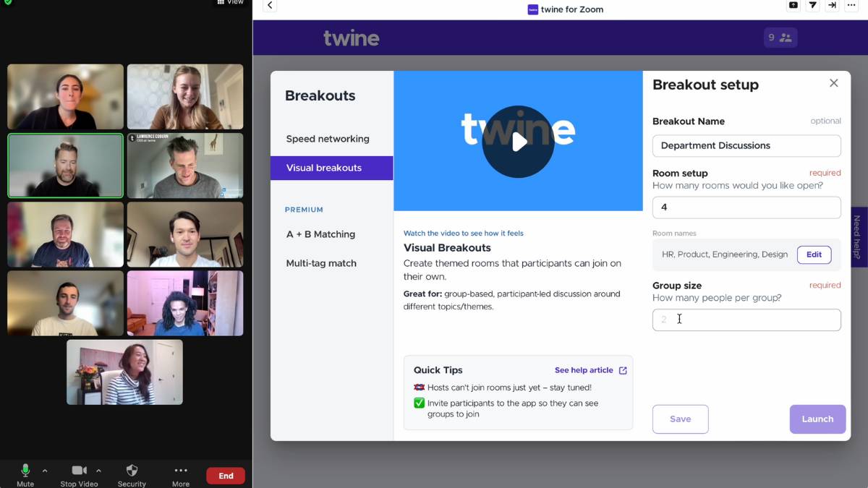Click the microphone Mute icon

[x=25, y=470]
